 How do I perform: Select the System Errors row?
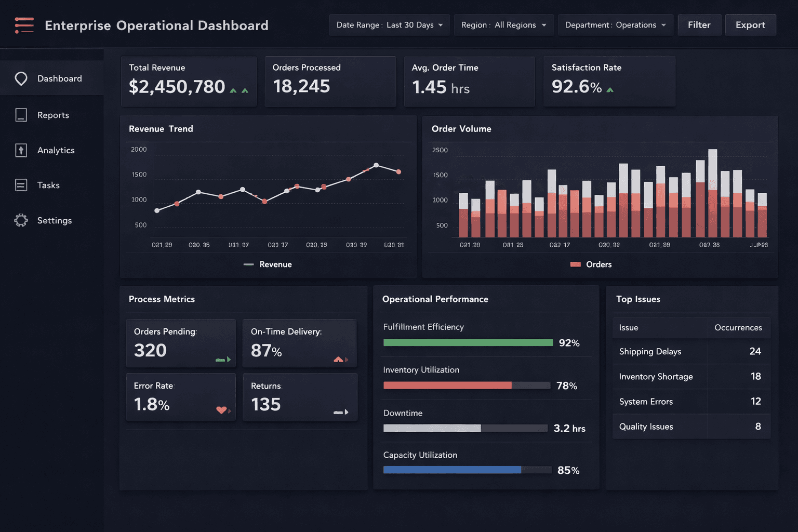point(691,402)
